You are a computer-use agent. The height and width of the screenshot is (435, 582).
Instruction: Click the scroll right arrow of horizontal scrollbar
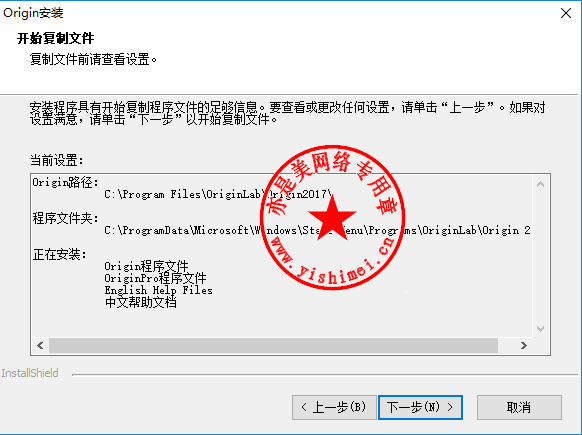point(524,346)
